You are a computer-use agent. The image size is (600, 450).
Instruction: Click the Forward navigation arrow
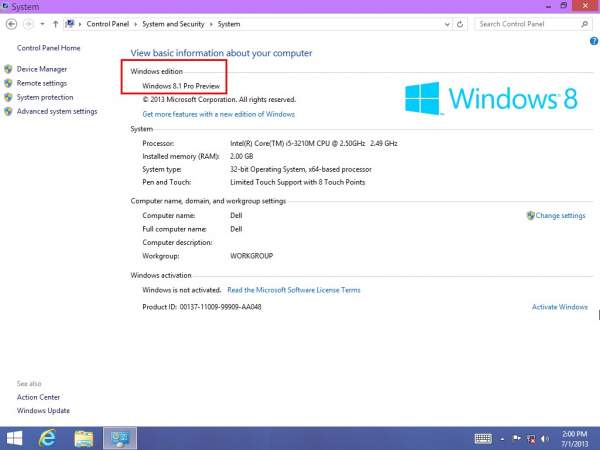(x=28, y=24)
